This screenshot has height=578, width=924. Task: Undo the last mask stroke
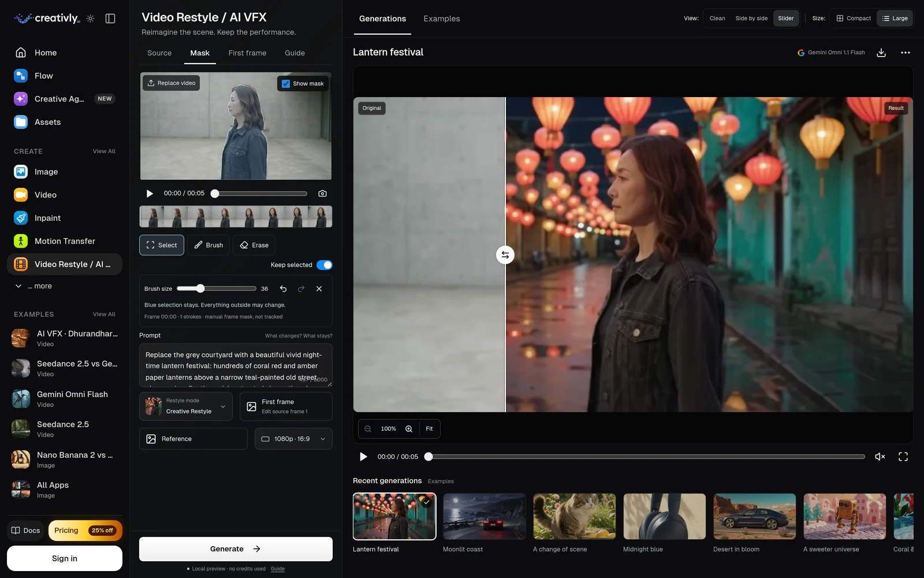(283, 288)
